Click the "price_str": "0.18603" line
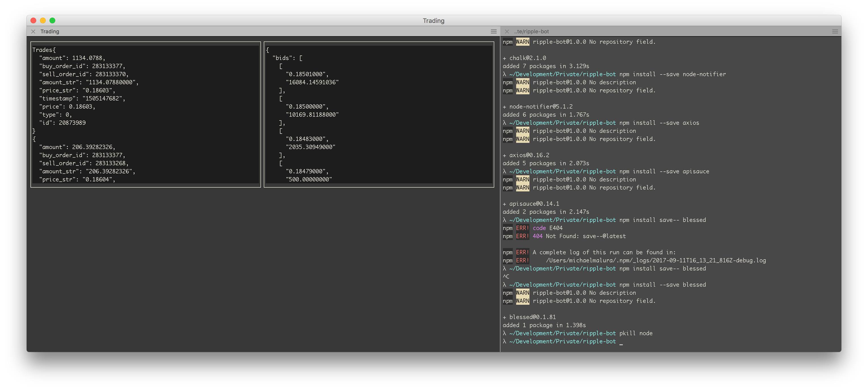The height and width of the screenshot is (390, 868). pos(77,90)
